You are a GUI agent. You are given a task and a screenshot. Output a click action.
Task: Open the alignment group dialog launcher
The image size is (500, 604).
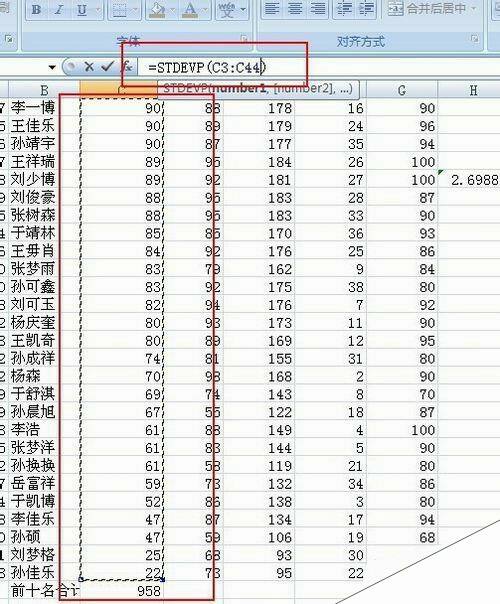[x=475, y=39]
